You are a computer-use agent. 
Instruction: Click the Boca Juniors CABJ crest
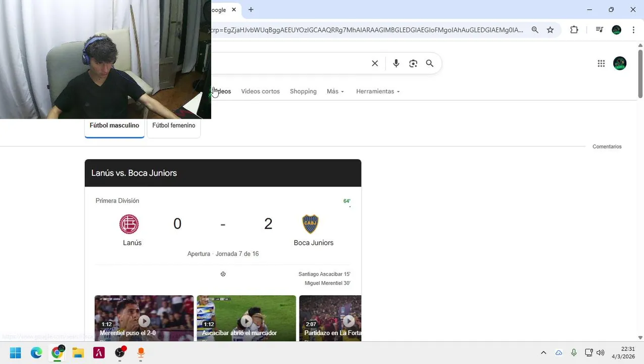pyautogui.click(x=310, y=224)
